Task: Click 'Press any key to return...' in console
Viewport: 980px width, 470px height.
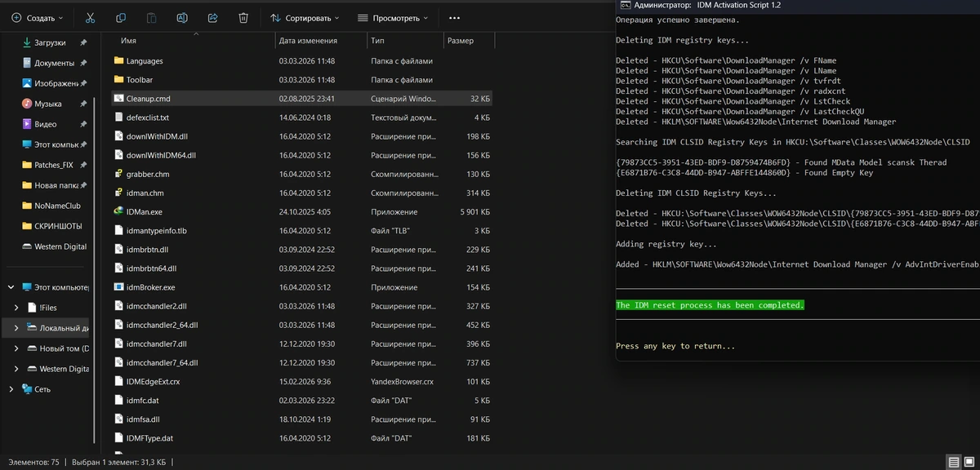Action: click(x=675, y=346)
